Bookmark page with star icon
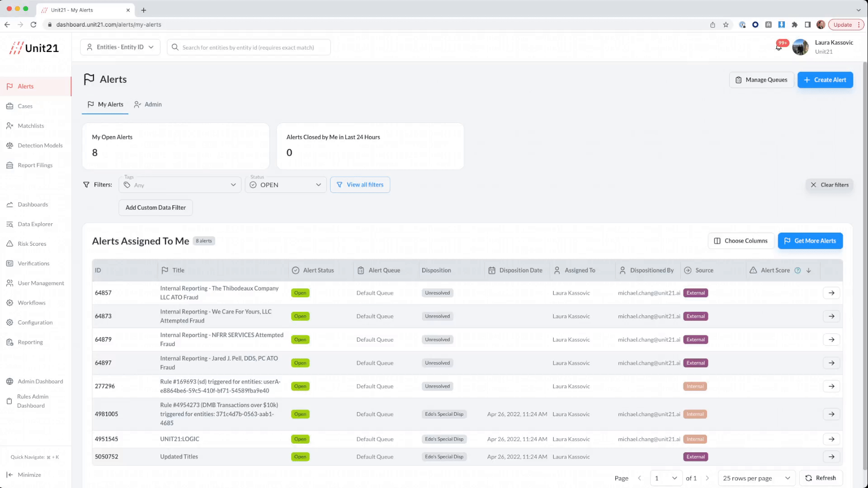The width and height of the screenshot is (868, 488). [726, 25]
